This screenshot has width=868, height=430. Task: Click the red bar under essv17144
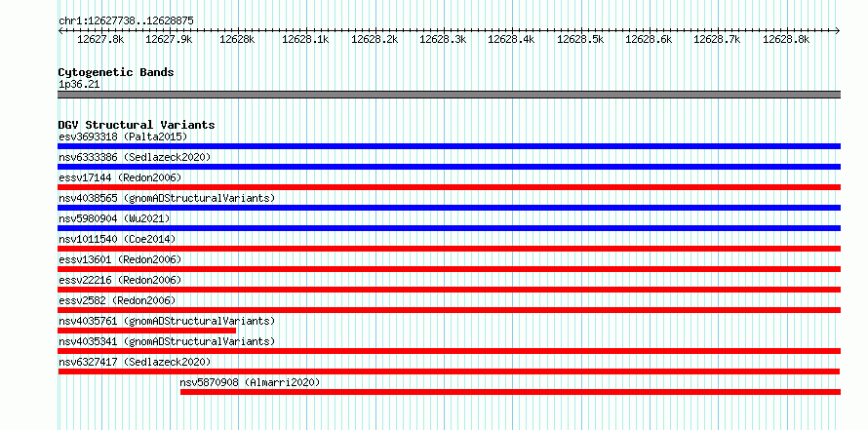[449, 187]
